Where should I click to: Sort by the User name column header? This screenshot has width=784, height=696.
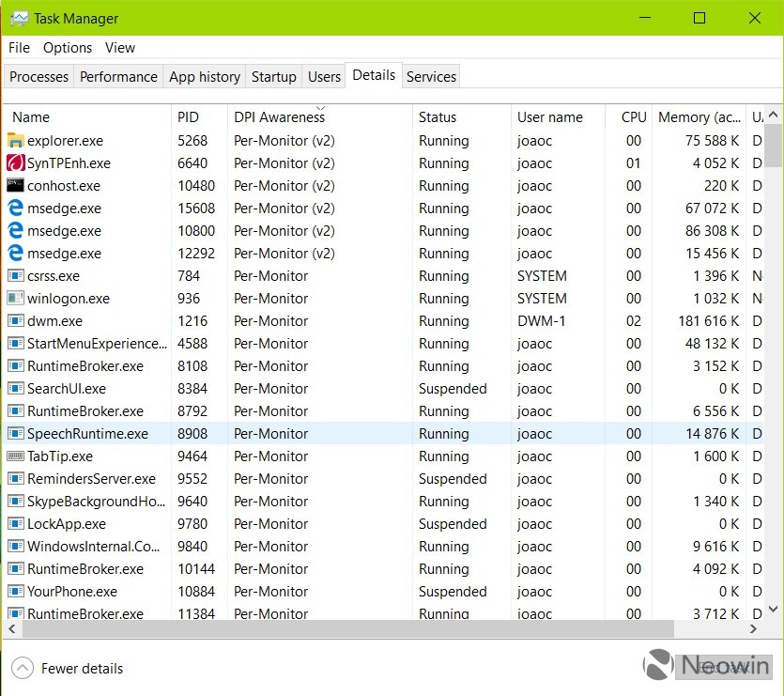pyautogui.click(x=558, y=117)
